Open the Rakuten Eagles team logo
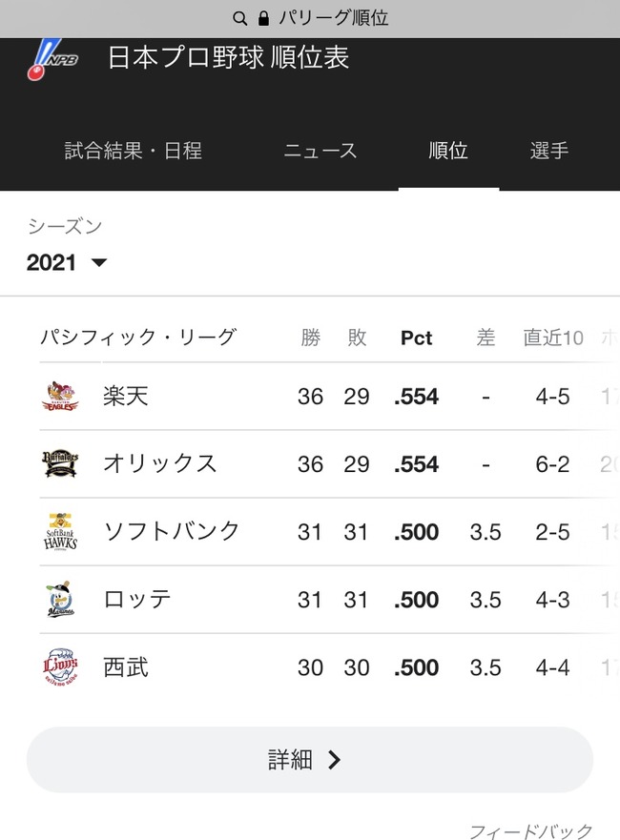The height and width of the screenshot is (840, 620). coord(60,397)
